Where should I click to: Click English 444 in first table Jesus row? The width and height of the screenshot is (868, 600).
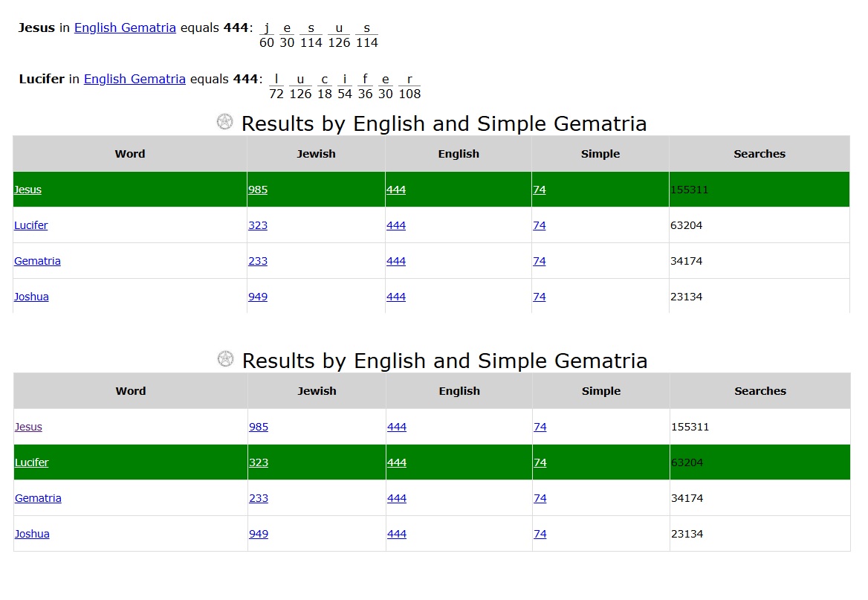[396, 190]
